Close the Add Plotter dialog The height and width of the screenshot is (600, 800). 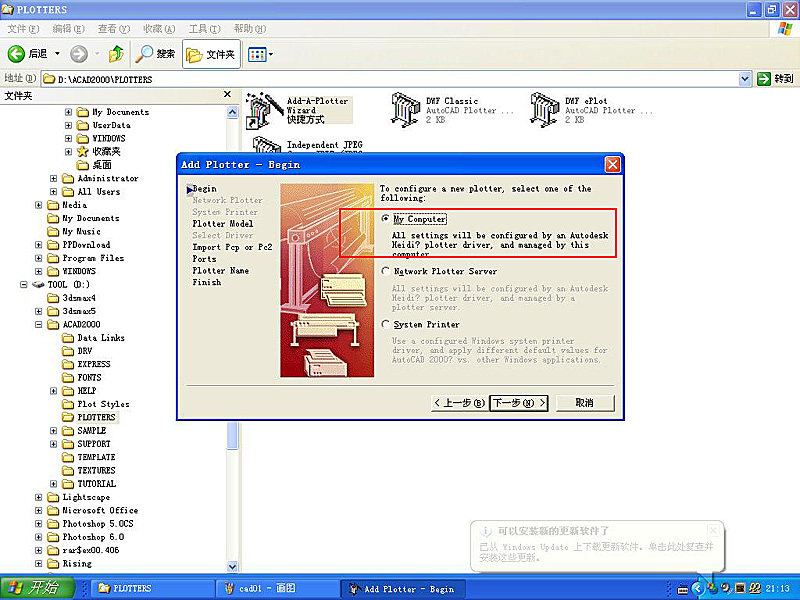coord(612,164)
